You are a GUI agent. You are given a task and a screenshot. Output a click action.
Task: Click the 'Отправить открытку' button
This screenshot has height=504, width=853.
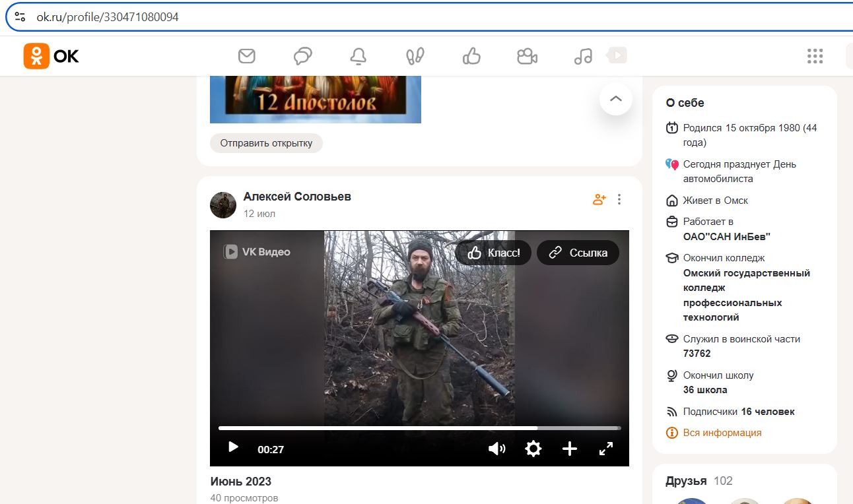[x=266, y=143]
